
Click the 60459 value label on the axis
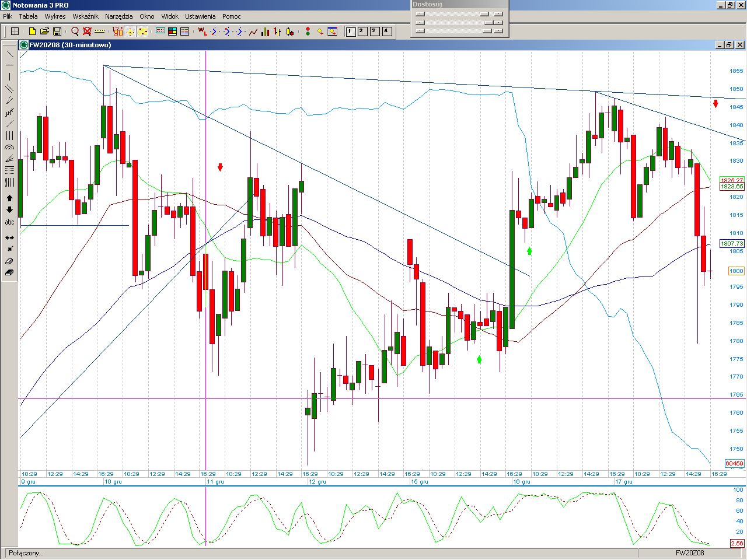734,463
